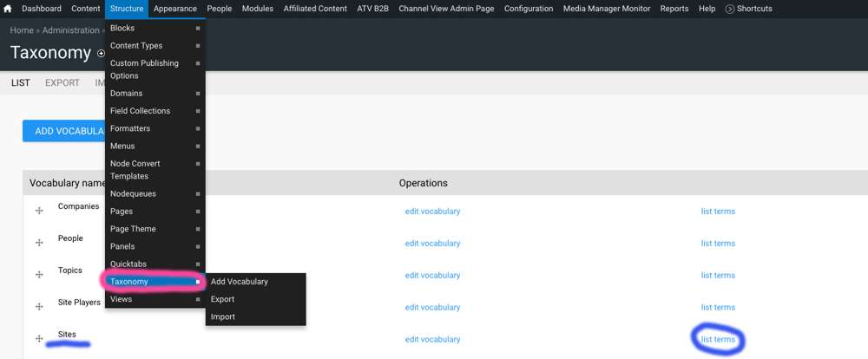
Task: Click the ADD VOCABULARY blue button
Action: point(63,131)
